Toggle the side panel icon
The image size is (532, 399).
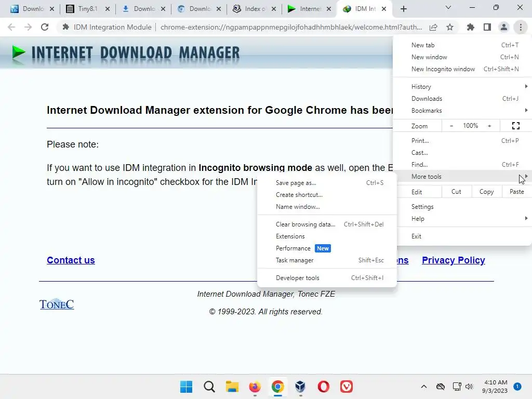(x=487, y=27)
